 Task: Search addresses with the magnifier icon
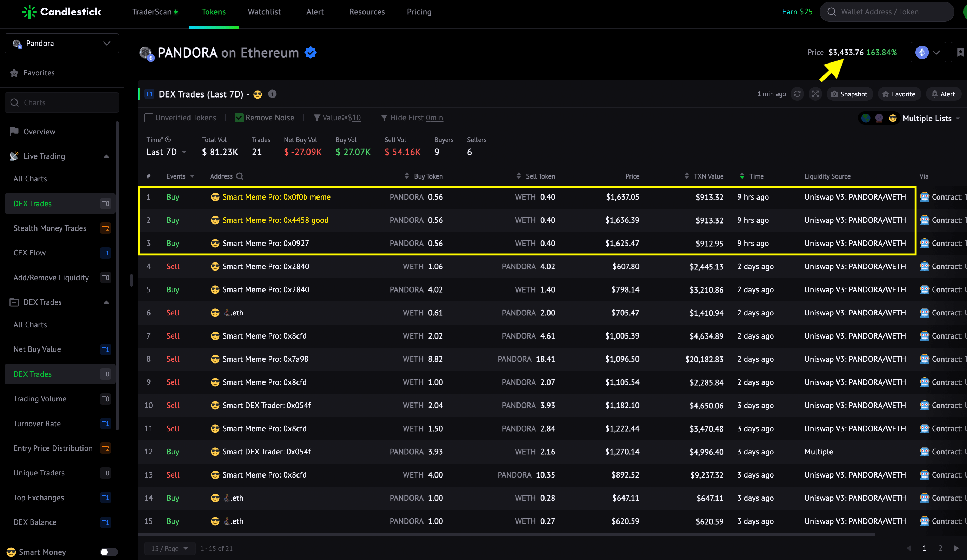coord(240,176)
